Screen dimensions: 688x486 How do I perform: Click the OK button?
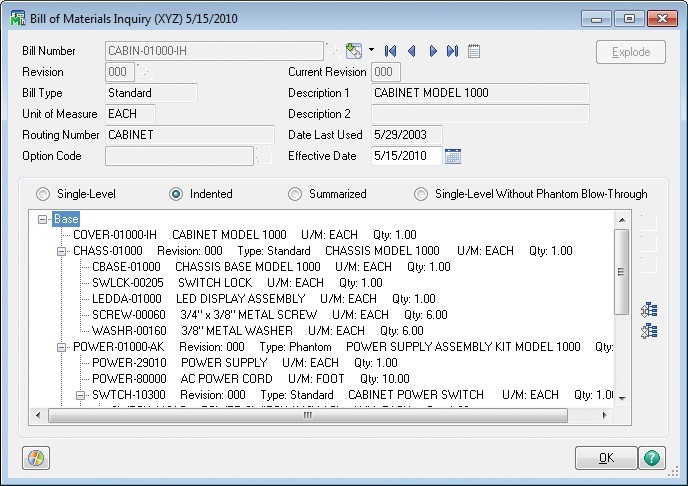[606, 458]
